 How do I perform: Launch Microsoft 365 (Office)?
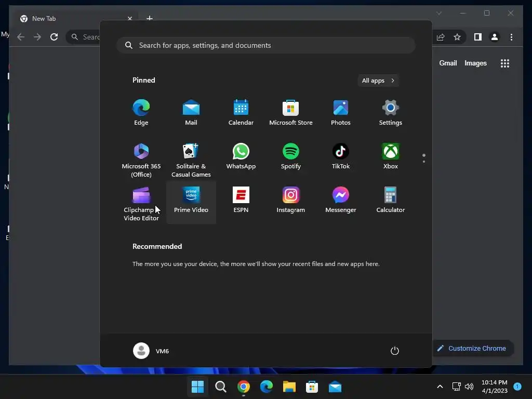tap(141, 160)
